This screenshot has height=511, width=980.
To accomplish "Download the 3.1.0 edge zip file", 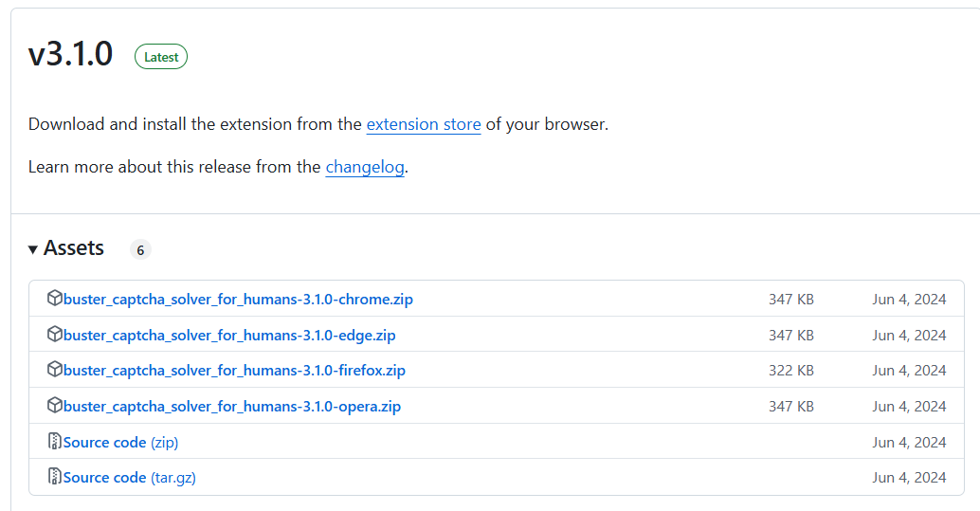I will coord(229,335).
